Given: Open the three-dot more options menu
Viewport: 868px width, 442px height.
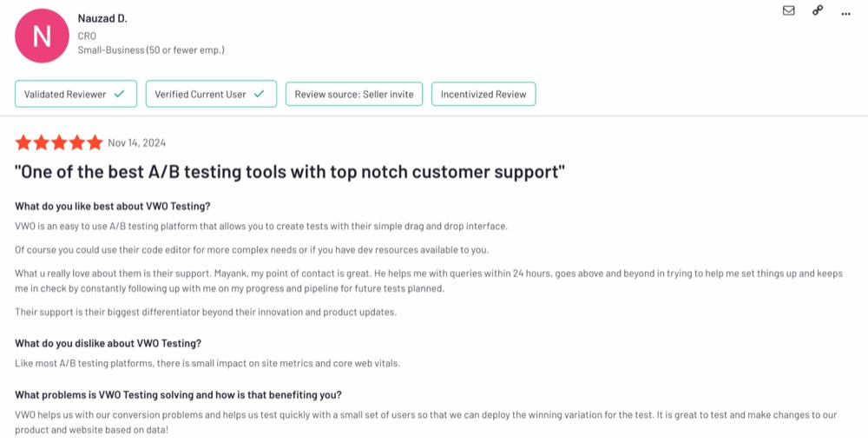Looking at the screenshot, I should [845, 14].
